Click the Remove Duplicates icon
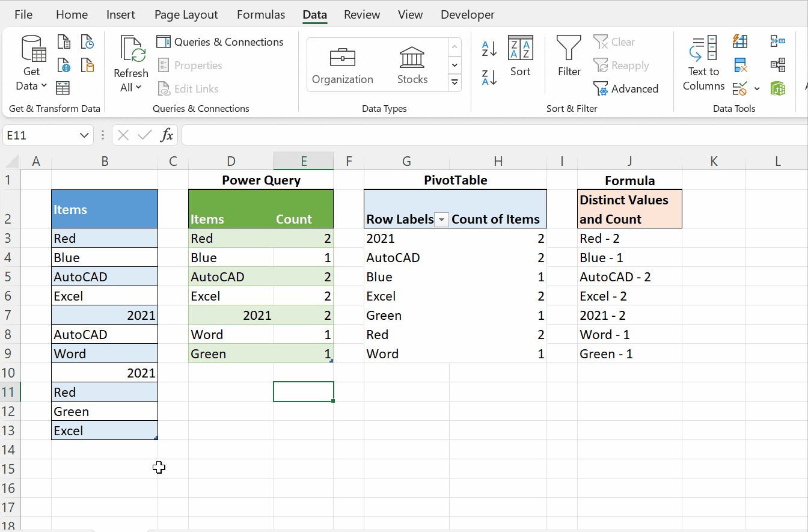 (740, 64)
